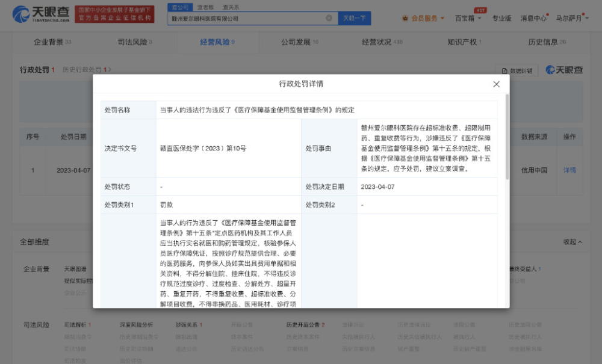
Task: Click the 详情 link in the penalty row
Action: [x=569, y=170]
